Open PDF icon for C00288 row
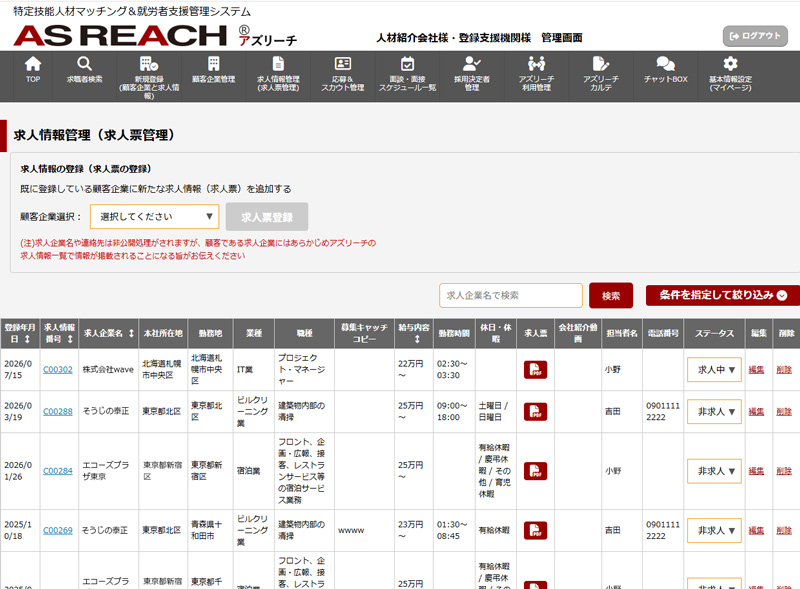This screenshot has height=589, width=800. click(x=535, y=411)
